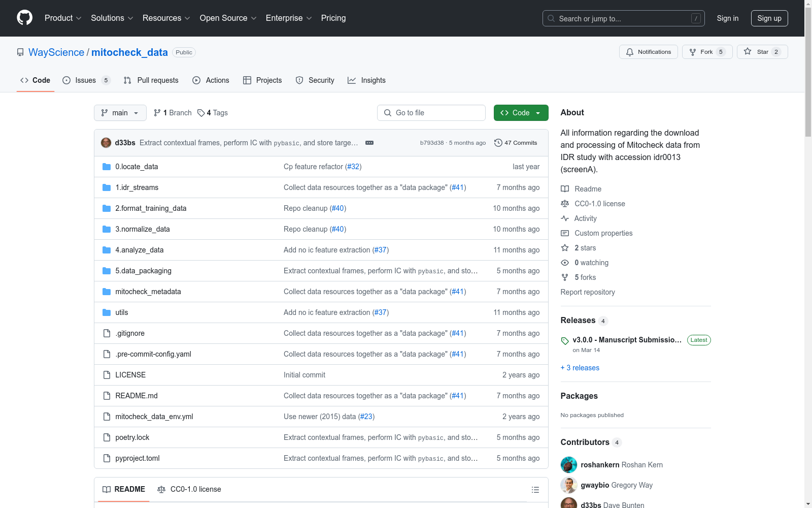
Task: Select the README tab in file viewer
Action: (x=124, y=489)
